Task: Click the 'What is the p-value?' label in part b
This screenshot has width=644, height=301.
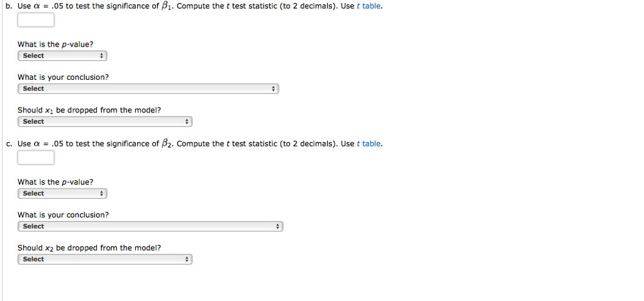Action: [55, 45]
